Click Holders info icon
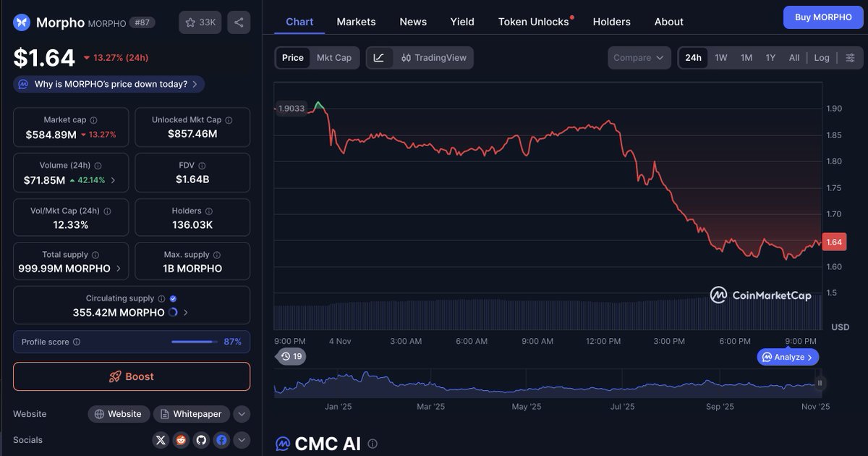This screenshot has height=456, width=868. pyautogui.click(x=209, y=211)
